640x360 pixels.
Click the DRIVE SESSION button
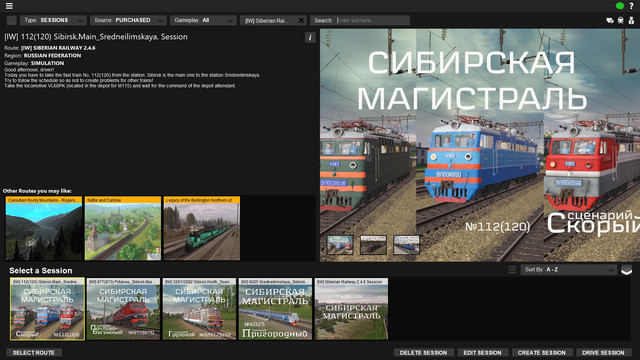click(603, 352)
